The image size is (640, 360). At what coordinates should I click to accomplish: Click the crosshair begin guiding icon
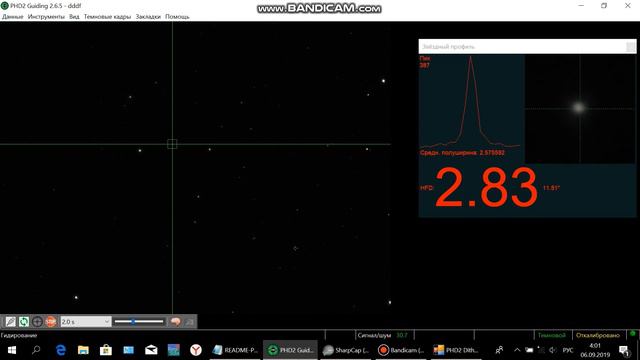(37, 322)
